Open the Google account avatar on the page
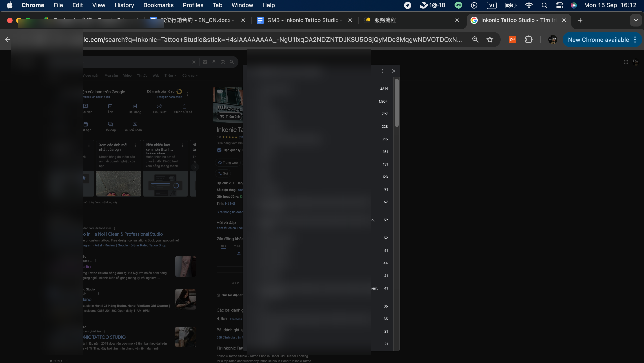 pos(636,62)
